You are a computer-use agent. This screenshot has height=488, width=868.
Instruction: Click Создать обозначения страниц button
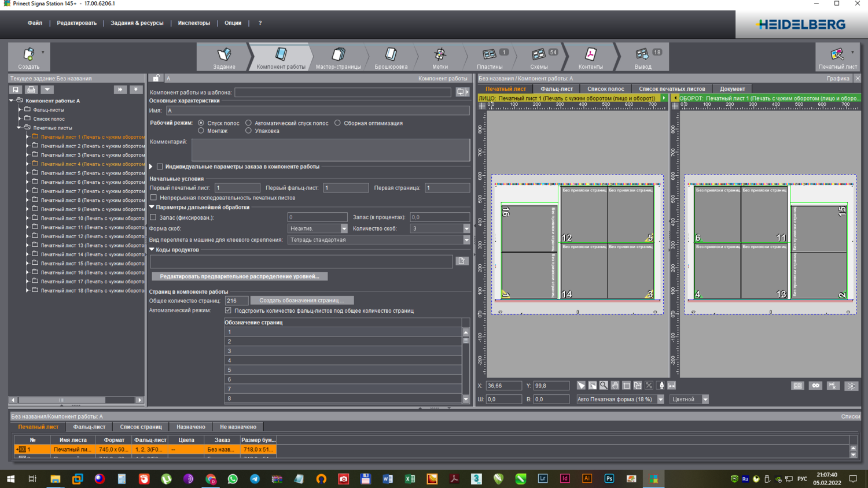[301, 301]
